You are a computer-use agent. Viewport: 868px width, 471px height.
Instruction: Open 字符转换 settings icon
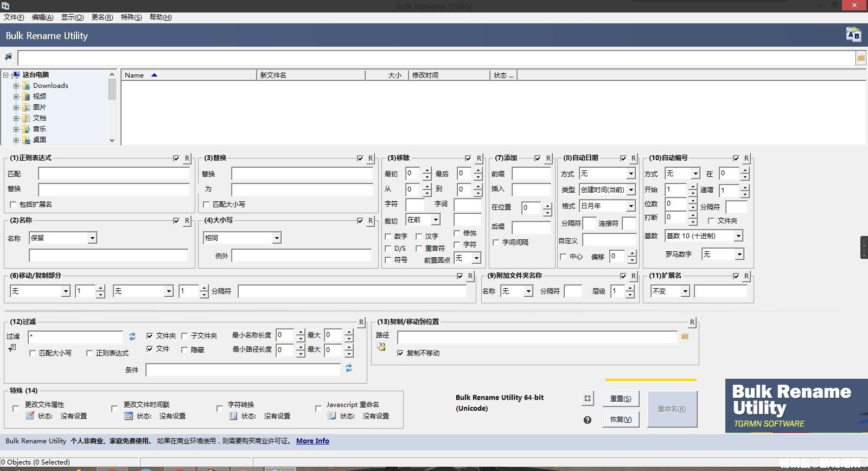coord(233,416)
